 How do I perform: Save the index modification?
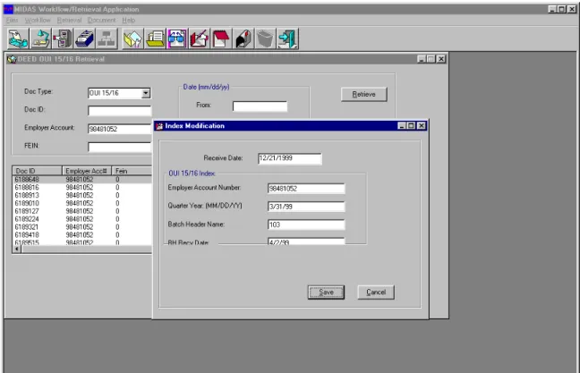(x=326, y=292)
